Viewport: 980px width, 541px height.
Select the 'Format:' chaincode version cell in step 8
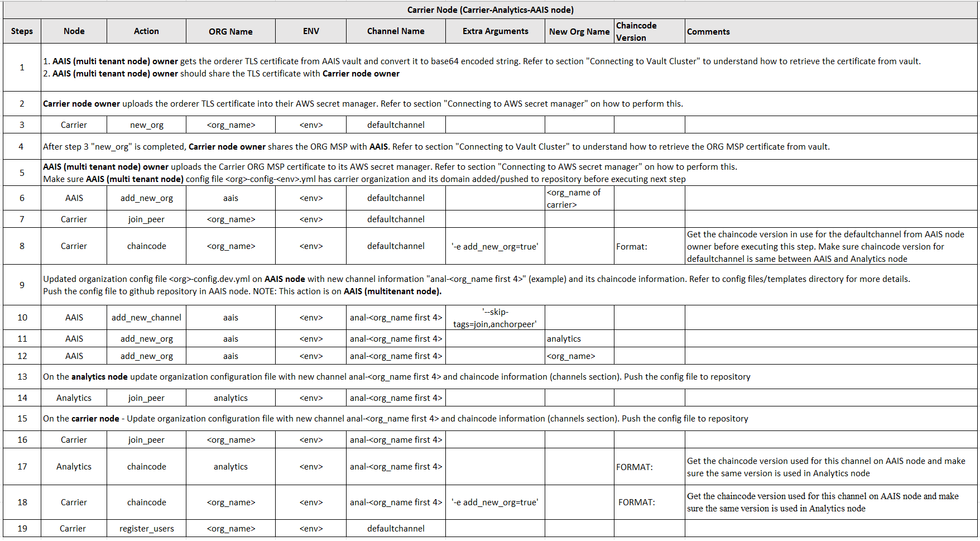pos(649,246)
